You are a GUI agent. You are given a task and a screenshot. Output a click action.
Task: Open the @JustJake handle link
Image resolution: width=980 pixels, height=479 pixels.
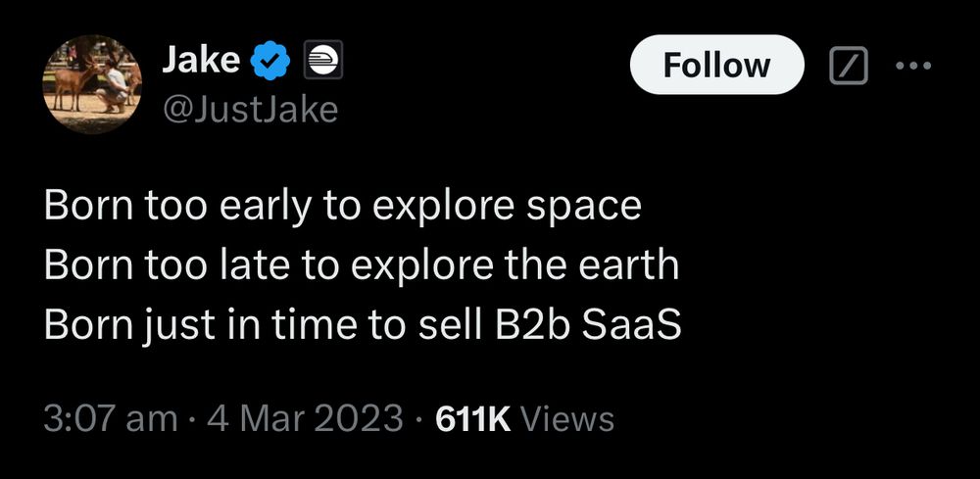pos(250,110)
